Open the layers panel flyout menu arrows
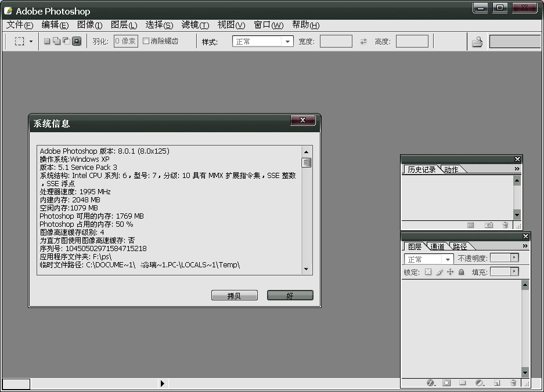 pos(525,246)
